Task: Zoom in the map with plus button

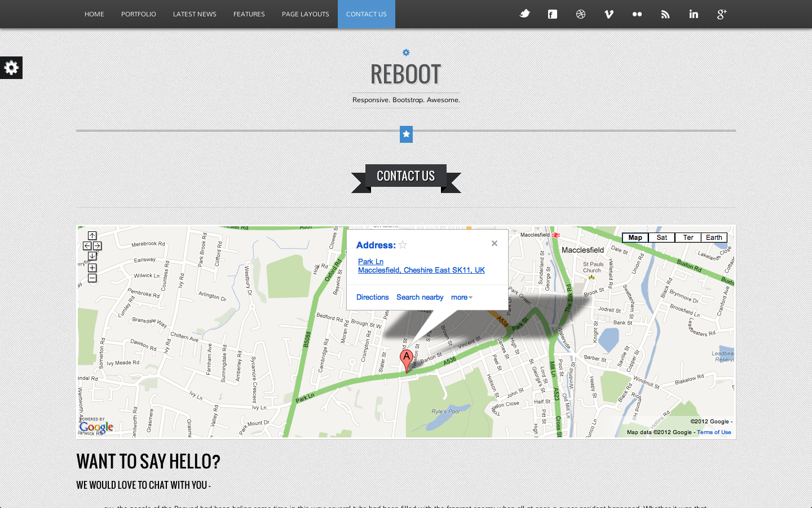Action: pos(92,268)
